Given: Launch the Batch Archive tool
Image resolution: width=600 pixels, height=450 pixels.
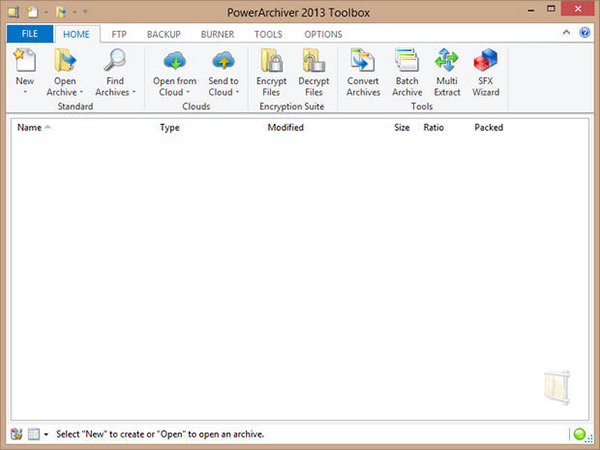Looking at the screenshot, I should [407, 60].
